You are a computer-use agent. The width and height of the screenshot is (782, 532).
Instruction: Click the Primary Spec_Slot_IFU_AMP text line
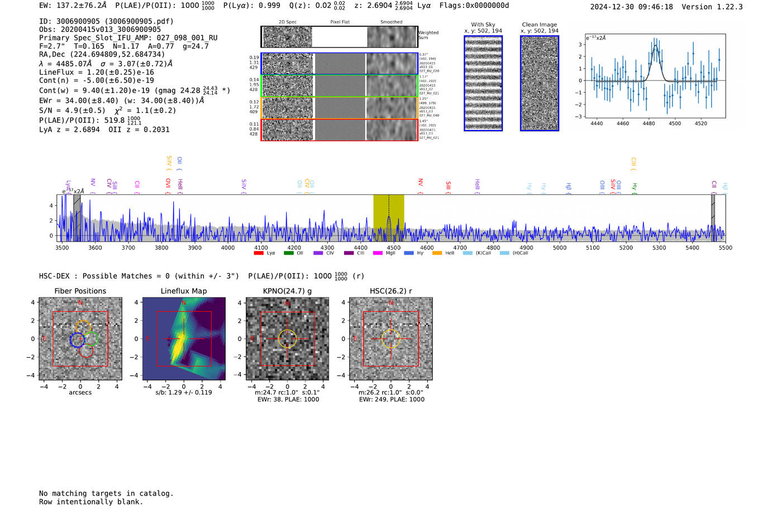[x=128, y=38]
